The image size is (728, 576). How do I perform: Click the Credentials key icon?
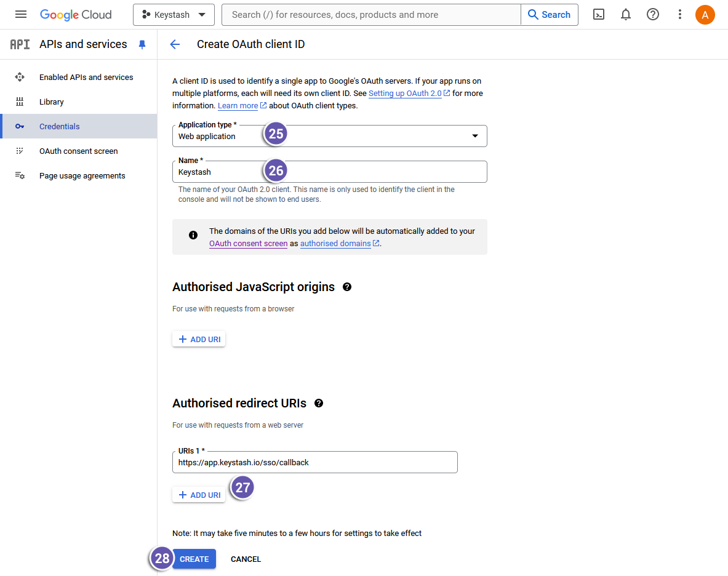[20, 126]
